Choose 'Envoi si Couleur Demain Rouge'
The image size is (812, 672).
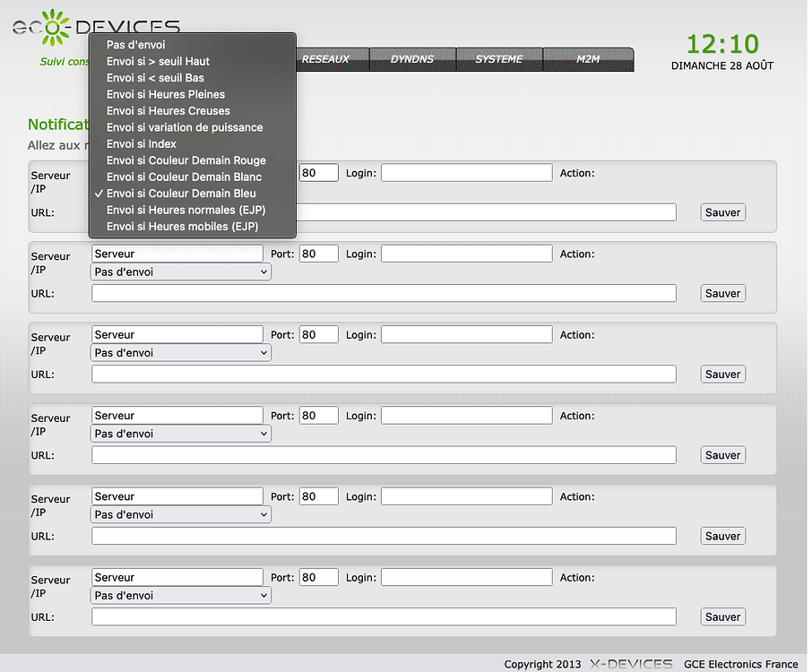pyautogui.click(x=186, y=160)
